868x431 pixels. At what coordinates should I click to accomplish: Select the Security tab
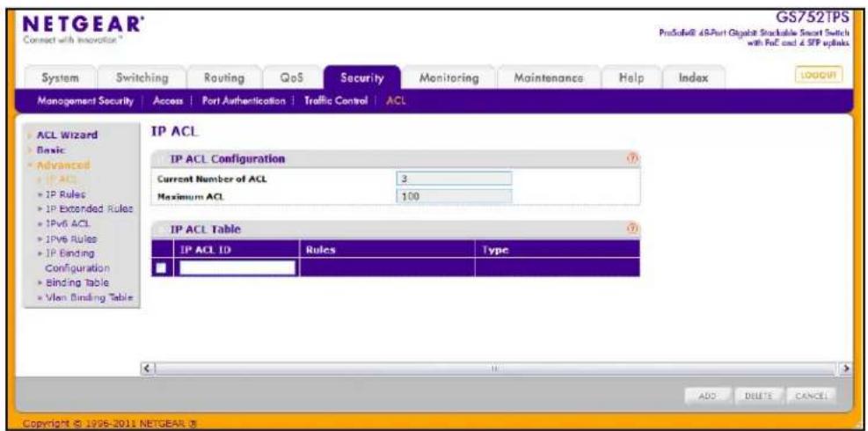362,78
